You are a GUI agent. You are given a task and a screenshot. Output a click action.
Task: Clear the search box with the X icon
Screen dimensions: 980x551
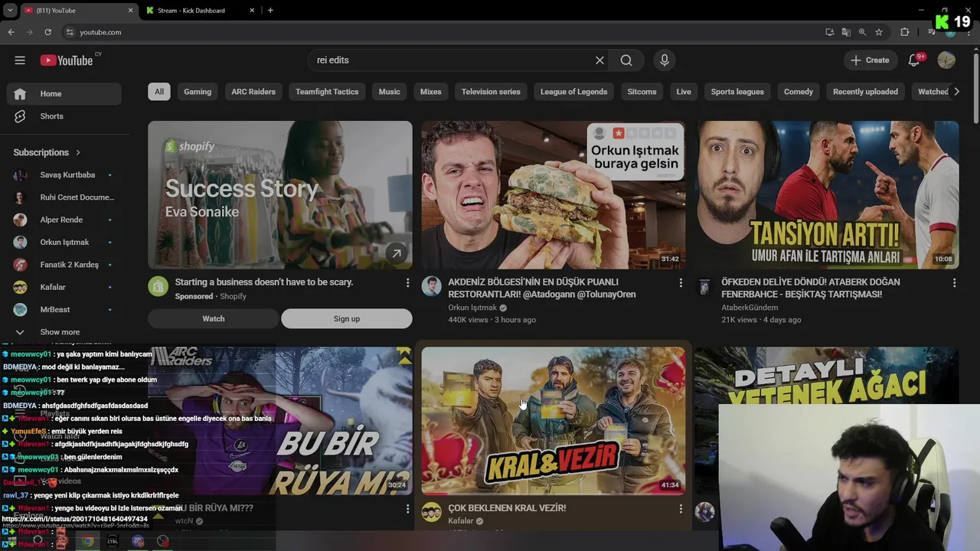[599, 60]
